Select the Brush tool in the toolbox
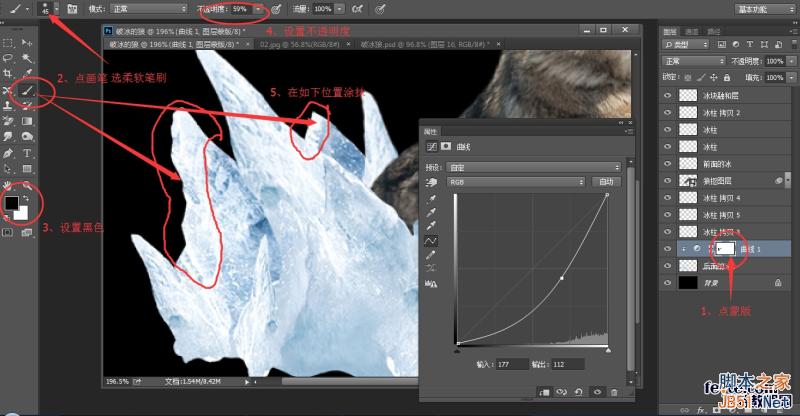Screen dimensions: 800x416 [27, 91]
